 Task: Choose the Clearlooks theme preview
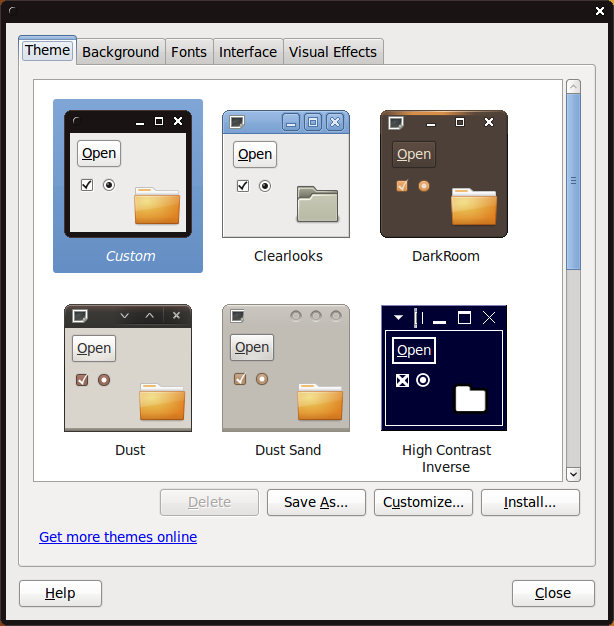click(286, 174)
